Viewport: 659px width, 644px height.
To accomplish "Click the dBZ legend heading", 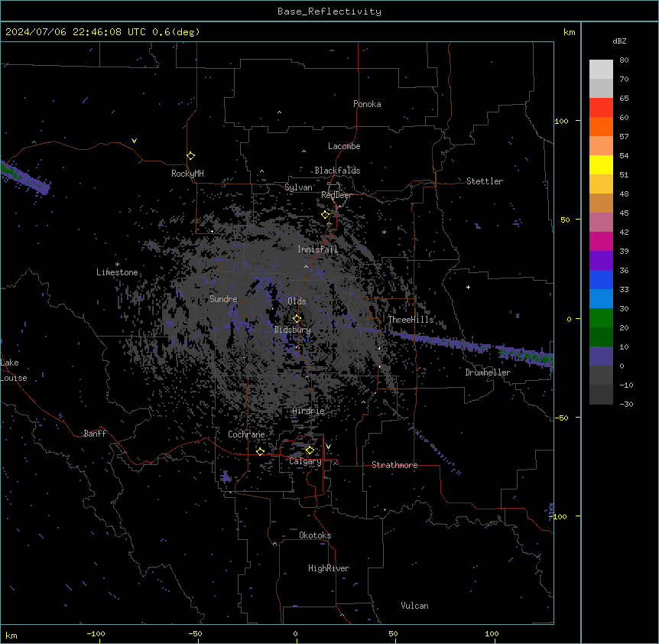I will [619, 41].
